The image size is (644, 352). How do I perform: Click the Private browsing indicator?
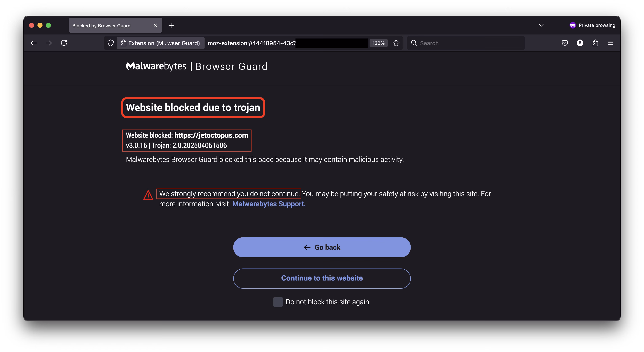pos(592,25)
